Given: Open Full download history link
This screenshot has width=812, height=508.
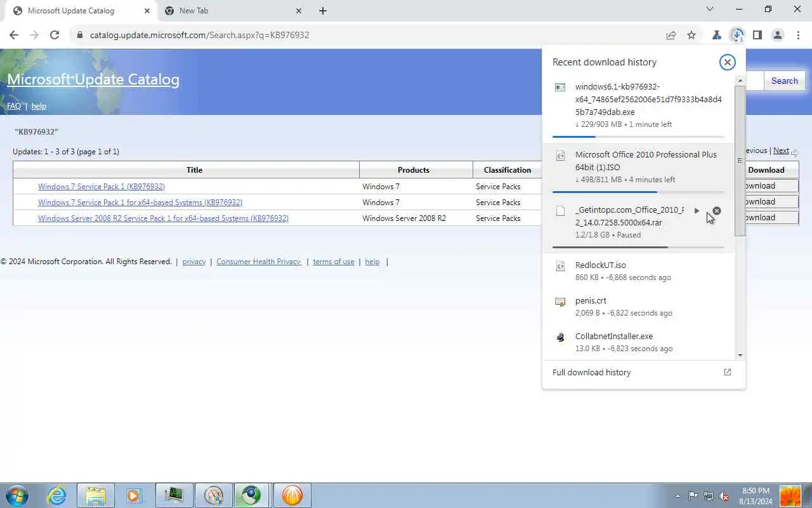Looking at the screenshot, I should tap(591, 372).
